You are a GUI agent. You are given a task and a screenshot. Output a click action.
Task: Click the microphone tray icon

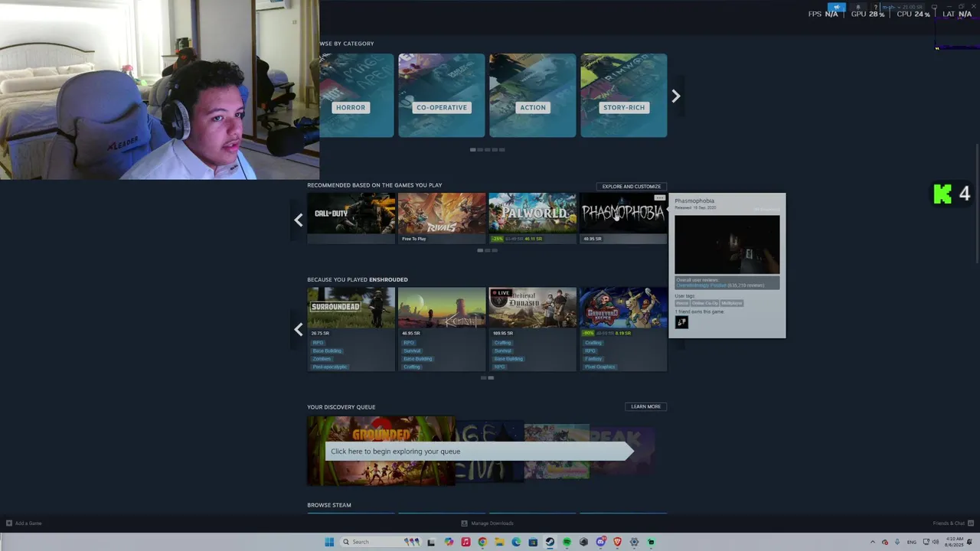[x=897, y=542]
